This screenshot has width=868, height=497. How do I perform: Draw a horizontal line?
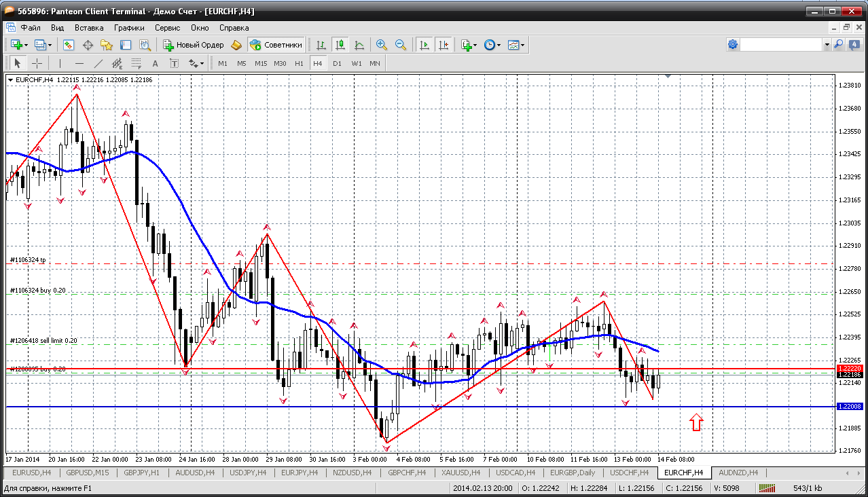click(79, 63)
